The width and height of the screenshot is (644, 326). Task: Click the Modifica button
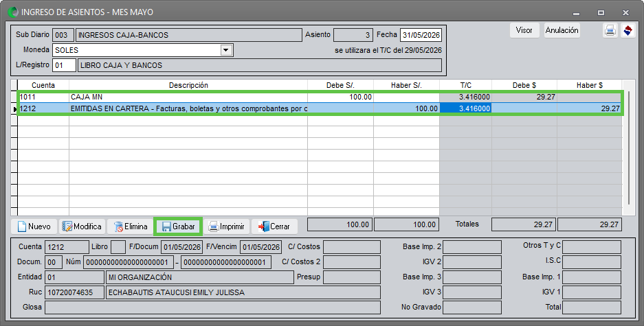click(x=81, y=226)
